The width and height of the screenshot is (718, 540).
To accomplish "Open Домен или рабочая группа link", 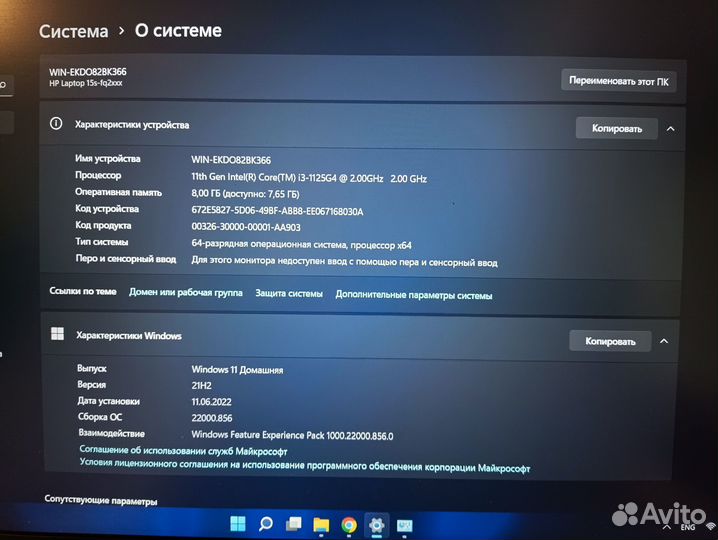I will pos(185,292).
